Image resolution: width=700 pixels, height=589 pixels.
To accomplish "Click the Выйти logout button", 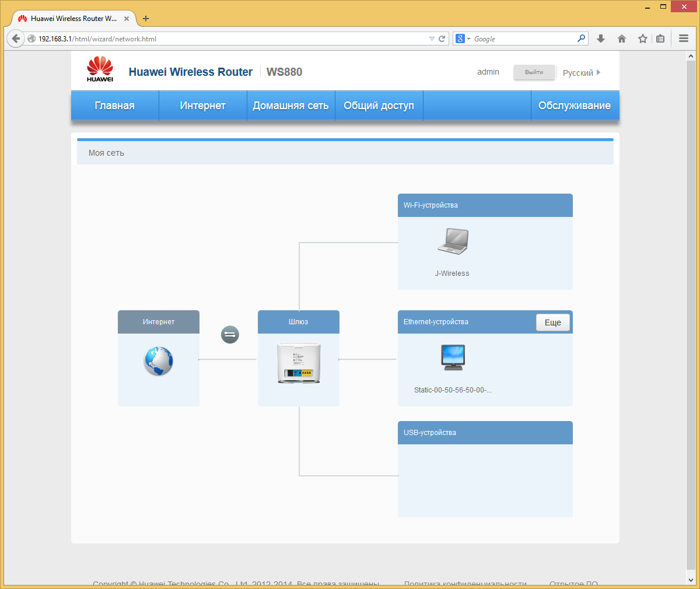I will [534, 72].
